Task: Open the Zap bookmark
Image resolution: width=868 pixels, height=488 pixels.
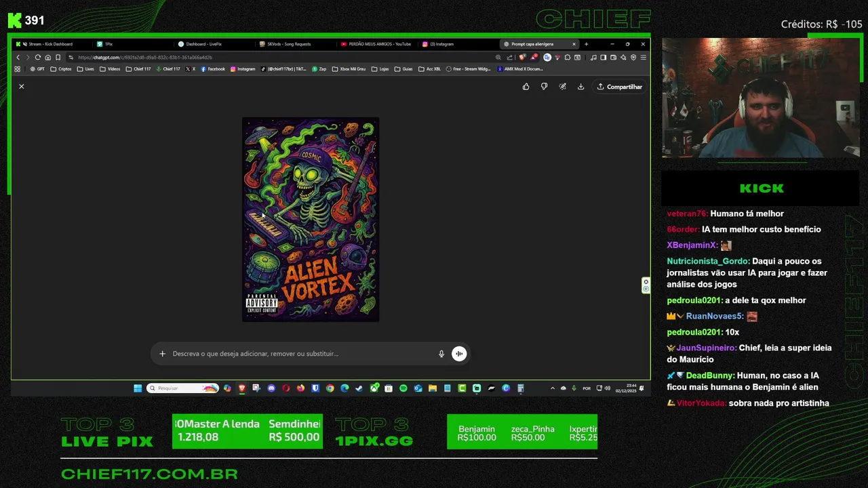Action: coord(319,69)
